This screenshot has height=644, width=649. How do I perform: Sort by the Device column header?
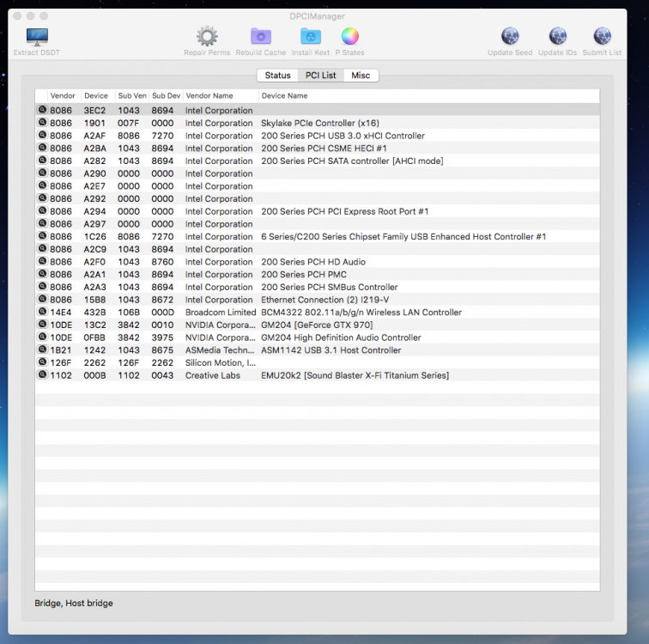pyautogui.click(x=96, y=95)
